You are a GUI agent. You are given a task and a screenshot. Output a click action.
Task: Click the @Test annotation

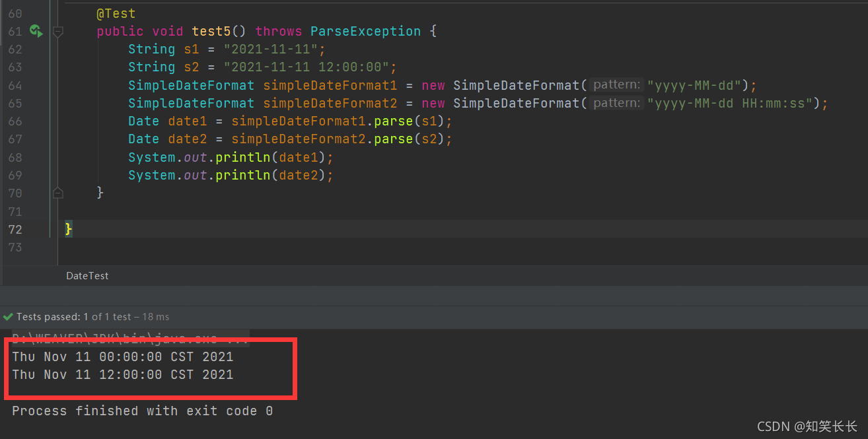[116, 13]
